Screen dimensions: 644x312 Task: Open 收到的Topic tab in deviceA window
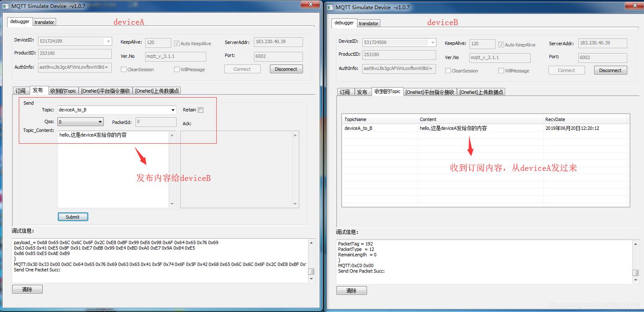point(63,91)
